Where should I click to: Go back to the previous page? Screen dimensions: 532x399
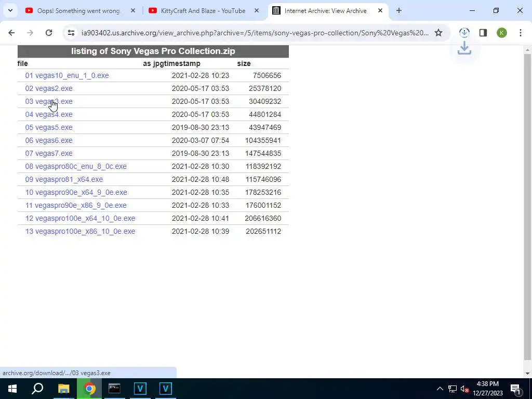11,33
